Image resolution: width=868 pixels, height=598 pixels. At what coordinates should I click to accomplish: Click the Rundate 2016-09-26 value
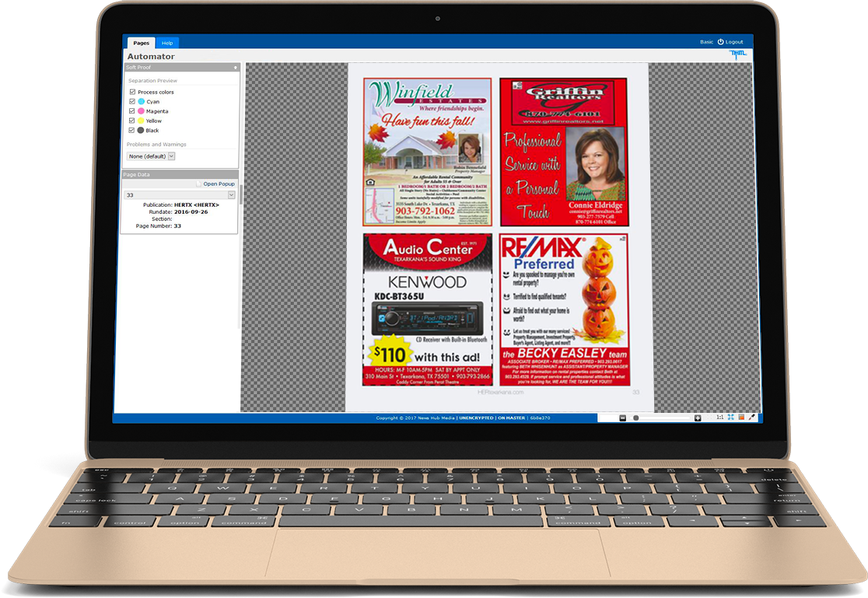191,212
